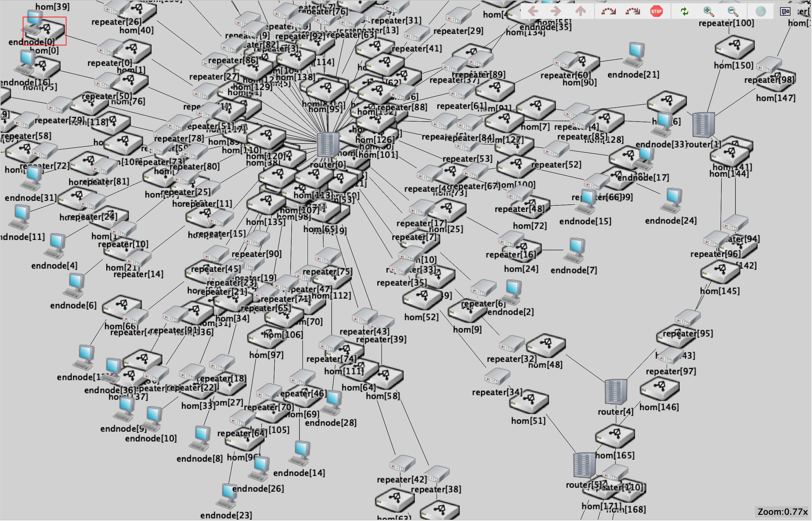Select the router[0] hub node
The height and width of the screenshot is (521, 812).
click(x=327, y=145)
